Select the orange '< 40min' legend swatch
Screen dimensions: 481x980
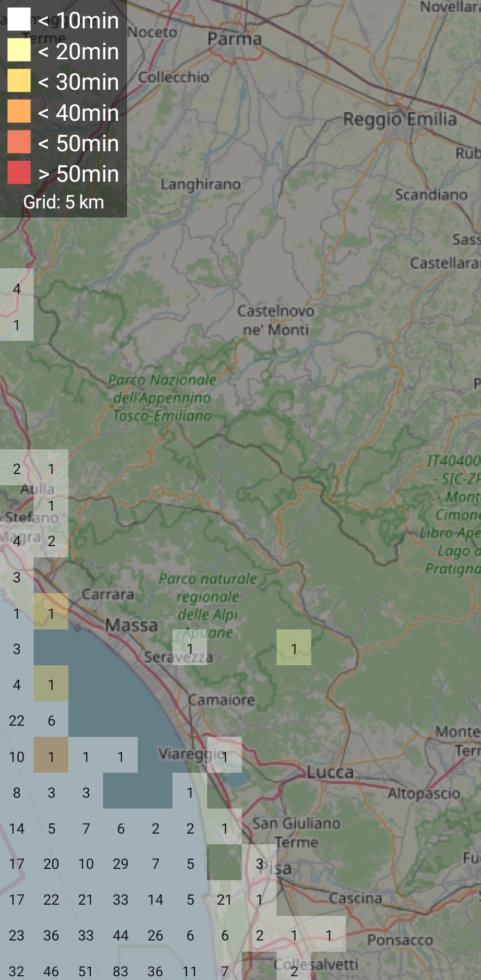tap(19, 112)
